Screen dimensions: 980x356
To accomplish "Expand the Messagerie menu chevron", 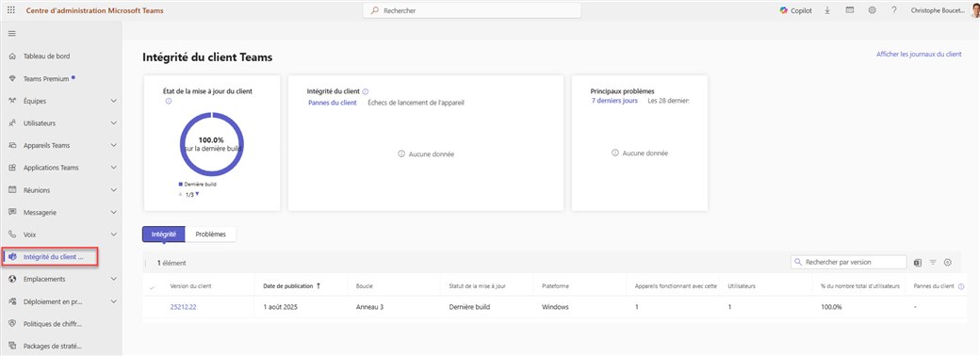I will point(114,212).
